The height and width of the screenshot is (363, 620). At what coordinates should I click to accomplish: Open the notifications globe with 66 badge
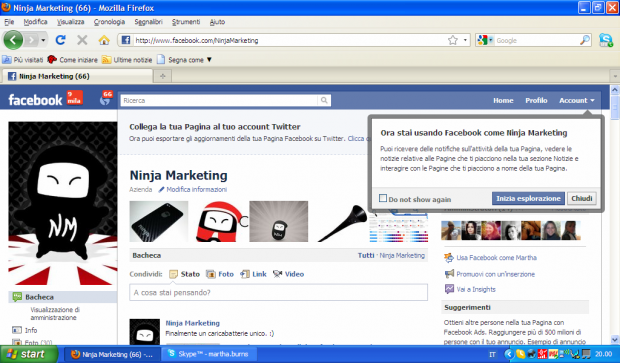[x=106, y=98]
